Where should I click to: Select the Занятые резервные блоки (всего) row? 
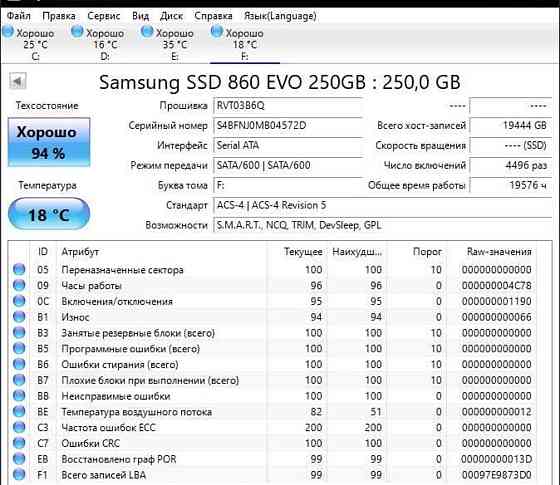click(x=272, y=332)
